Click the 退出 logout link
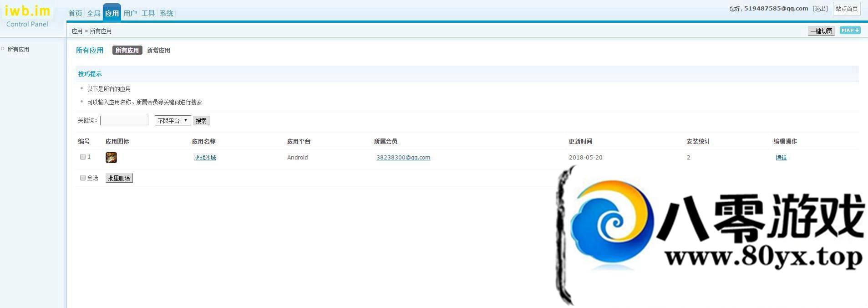The width and height of the screenshot is (868, 308). click(x=820, y=9)
